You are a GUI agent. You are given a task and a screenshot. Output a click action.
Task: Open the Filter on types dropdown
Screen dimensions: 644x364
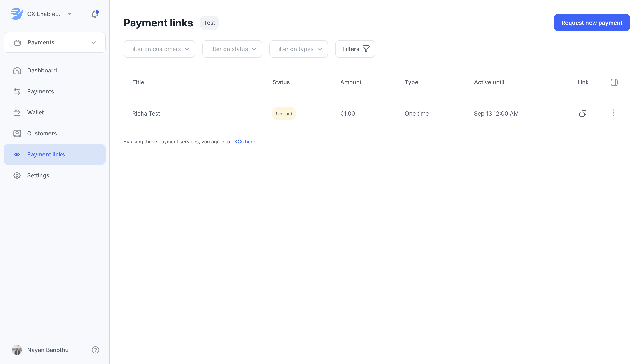[298, 49]
